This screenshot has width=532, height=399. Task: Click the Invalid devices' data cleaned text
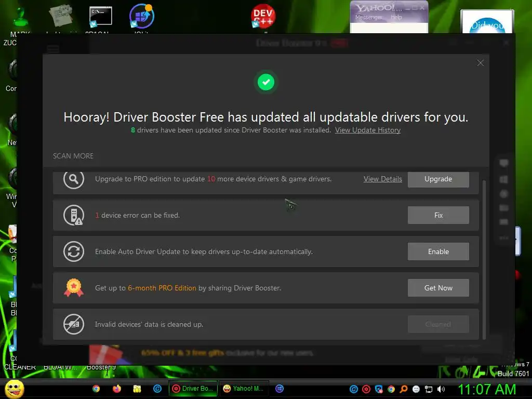pyautogui.click(x=149, y=324)
